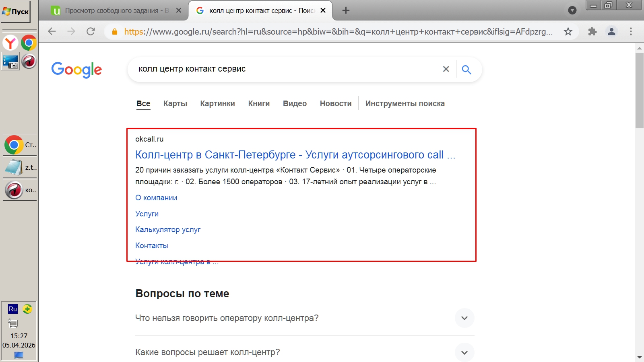Open Инструменты поиска options
Image resolution: width=644 pixels, height=362 pixels.
coord(405,104)
